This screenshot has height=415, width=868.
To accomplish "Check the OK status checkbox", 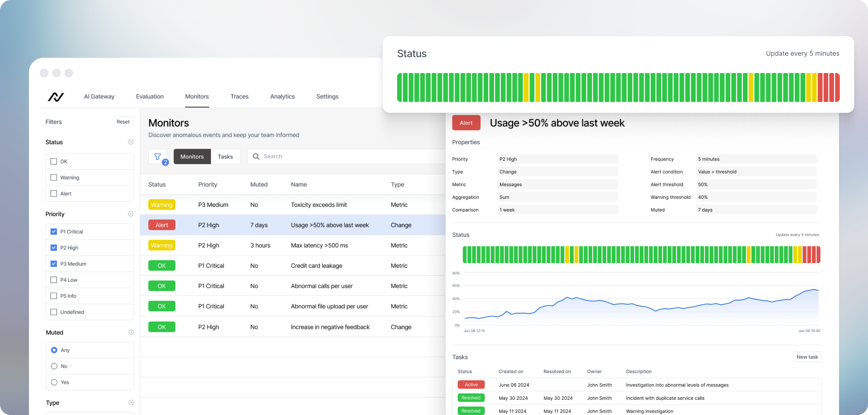I will pyautogui.click(x=54, y=162).
